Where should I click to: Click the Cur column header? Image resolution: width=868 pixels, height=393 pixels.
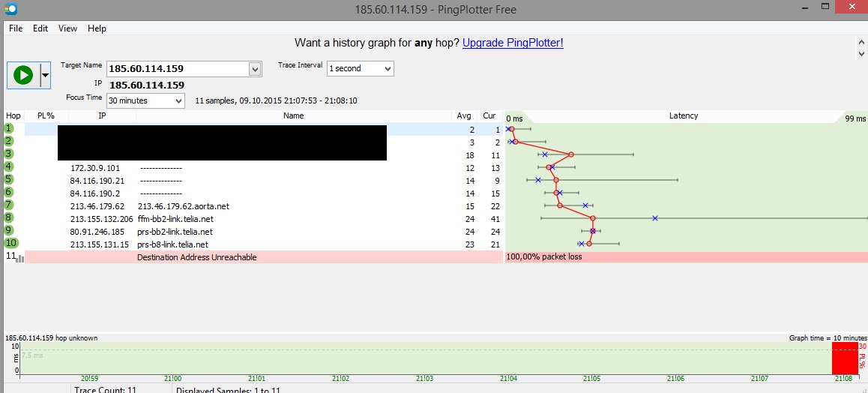[x=489, y=115]
